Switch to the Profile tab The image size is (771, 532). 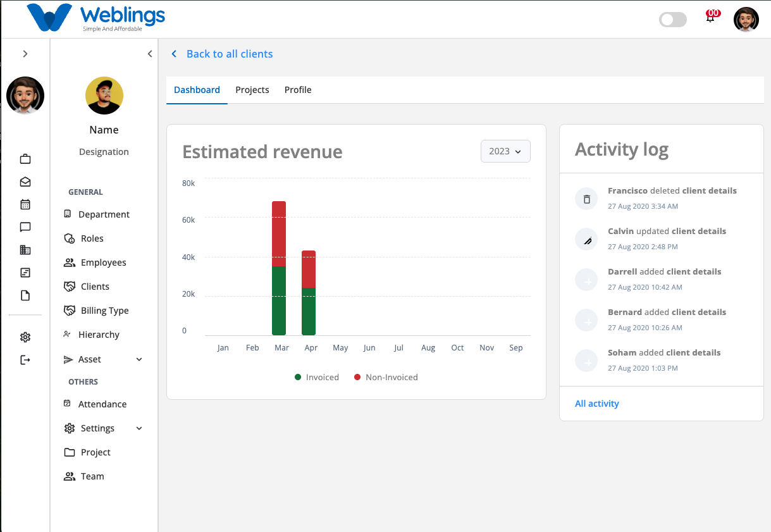point(298,90)
